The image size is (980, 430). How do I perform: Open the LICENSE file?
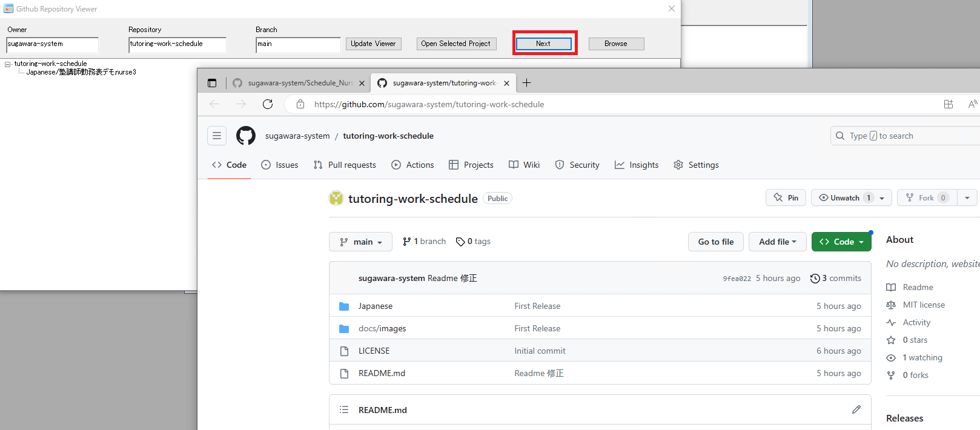[x=374, y=351]
